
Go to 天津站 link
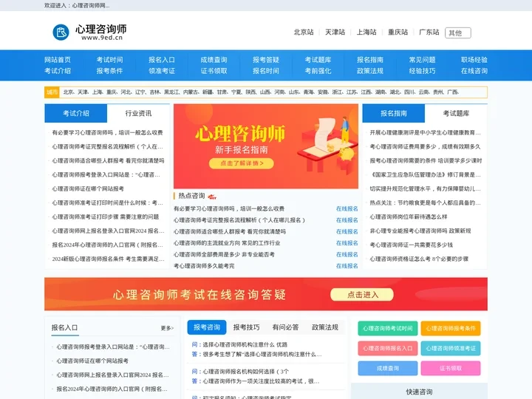(335, 32)
